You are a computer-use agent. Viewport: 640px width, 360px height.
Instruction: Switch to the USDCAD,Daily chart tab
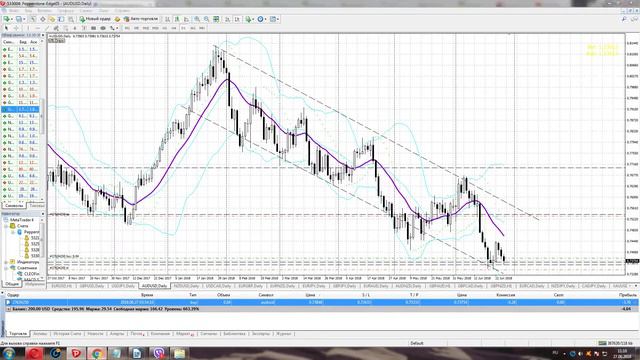pos(219,286)
